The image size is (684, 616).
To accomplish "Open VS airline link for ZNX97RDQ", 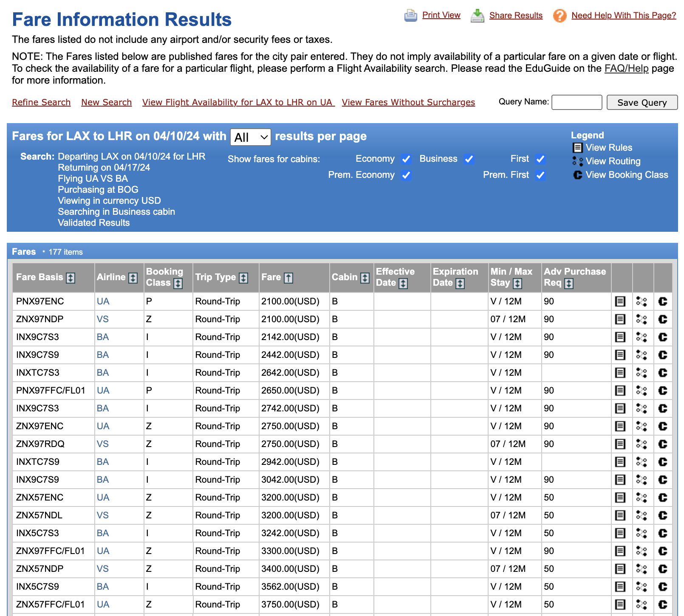I will (x=103, y=444).
